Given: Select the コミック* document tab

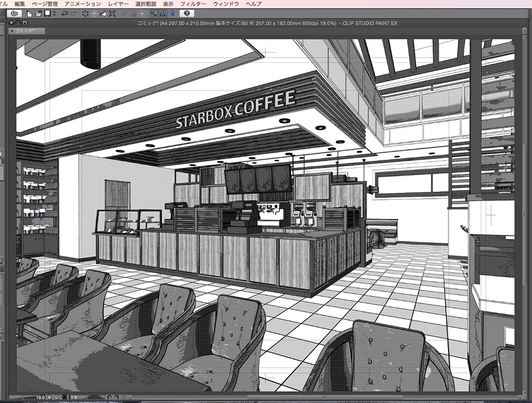Looking at the screenshot, I should pos(26,31).
